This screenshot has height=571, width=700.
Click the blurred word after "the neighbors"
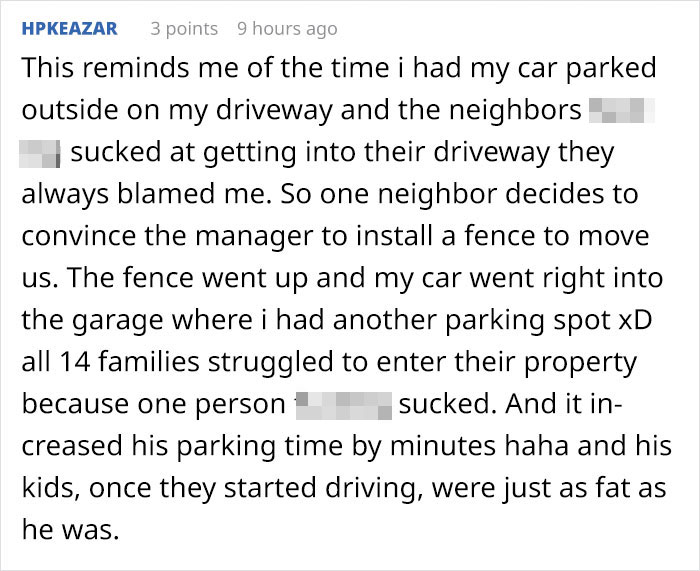tap(621, 110)
